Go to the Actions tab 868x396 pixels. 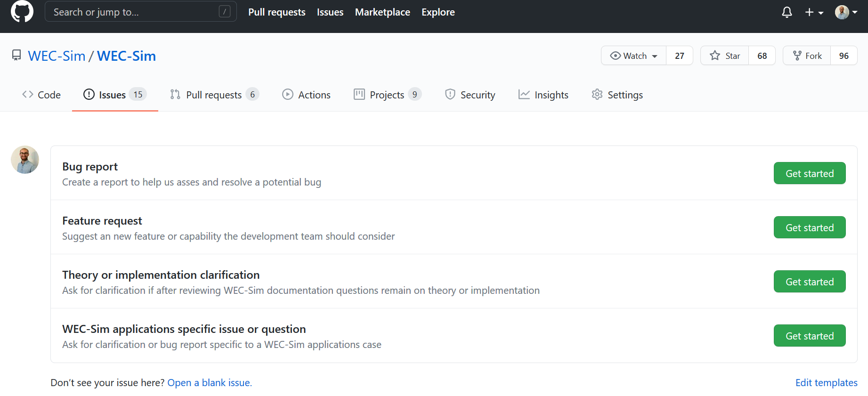point(307,95)
